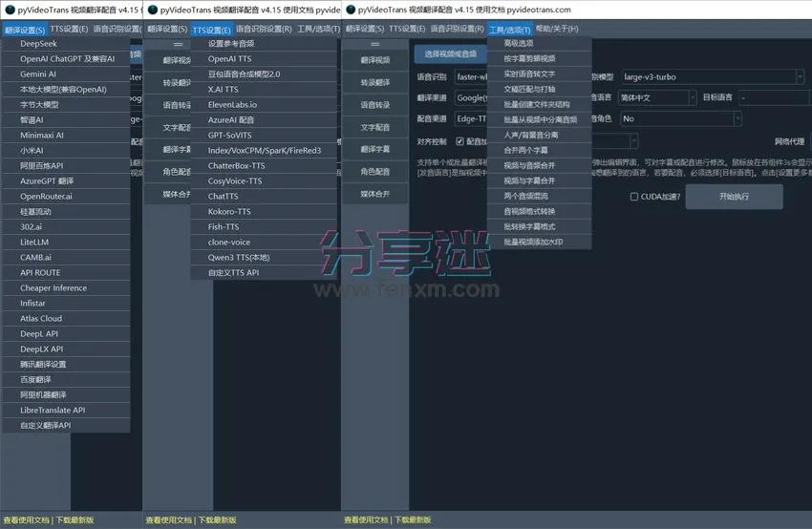The width and height of the screenshot is (812, 529).
Task: Choose ElevenLabs.io menu entry
Action: coord(264,105)
